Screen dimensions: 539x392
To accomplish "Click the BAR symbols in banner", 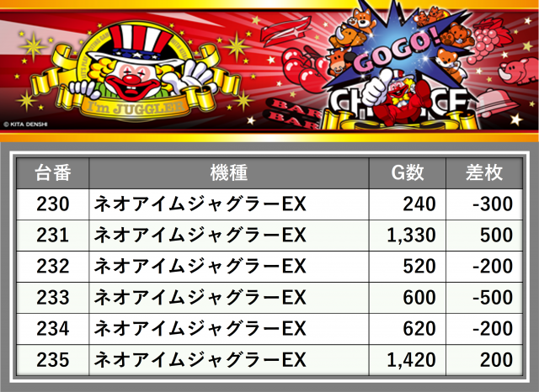I will coord(296,114).
